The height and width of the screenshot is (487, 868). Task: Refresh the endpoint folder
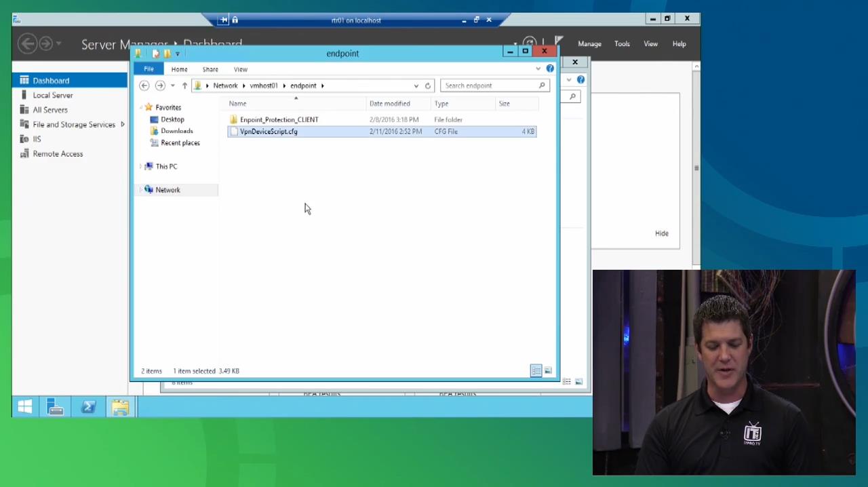coord(428,85)
